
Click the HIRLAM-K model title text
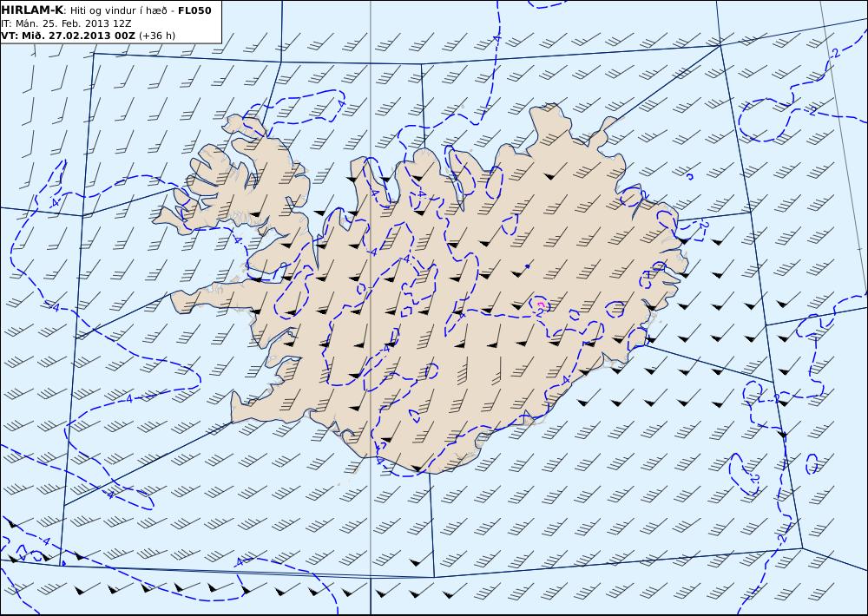tap(33, 10)
